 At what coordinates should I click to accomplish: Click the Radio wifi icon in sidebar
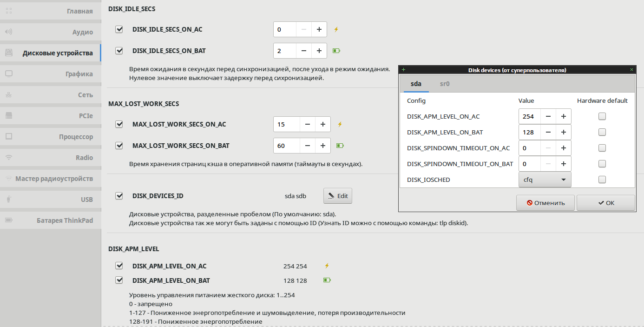[9, 158]
